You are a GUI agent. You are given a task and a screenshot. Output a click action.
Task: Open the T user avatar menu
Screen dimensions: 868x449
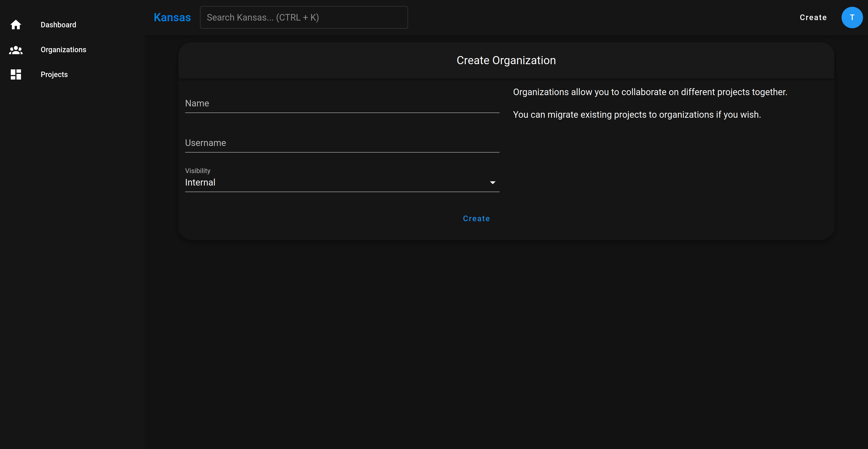point(851,18)
